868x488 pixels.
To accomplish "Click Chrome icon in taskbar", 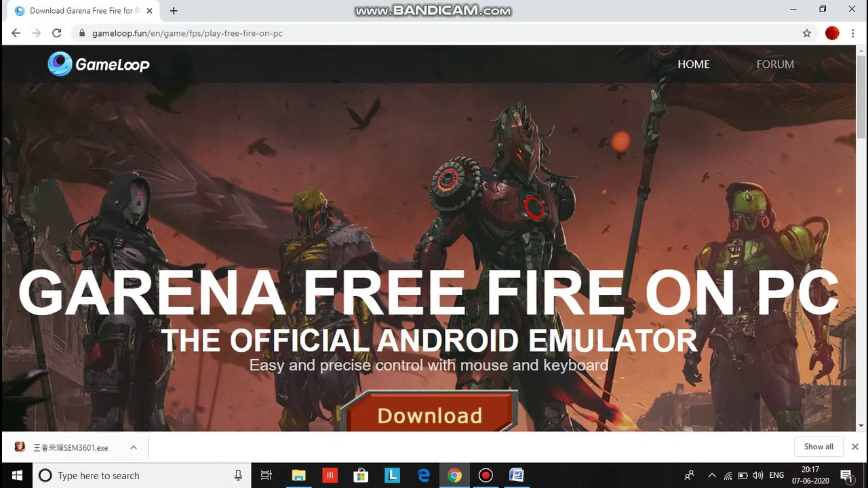I will pyautogui.click(x=455, y=476).
